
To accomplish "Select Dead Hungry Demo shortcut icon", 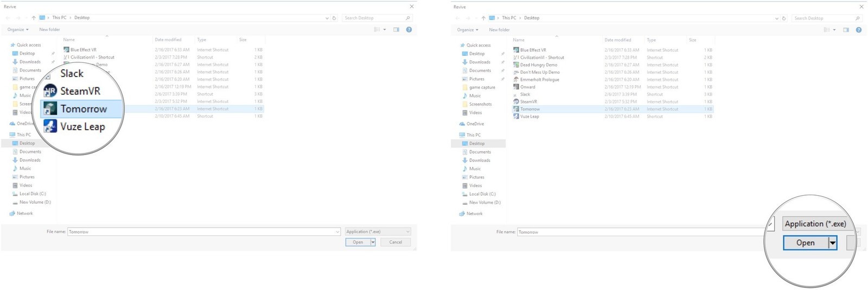I will 516,65.
